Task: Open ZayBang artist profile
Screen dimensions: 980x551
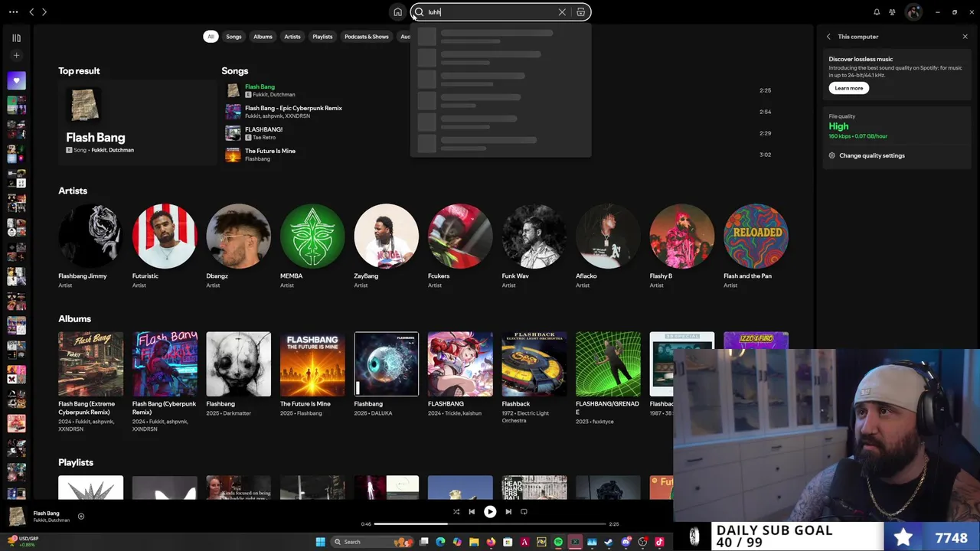Action: (387, 246)
